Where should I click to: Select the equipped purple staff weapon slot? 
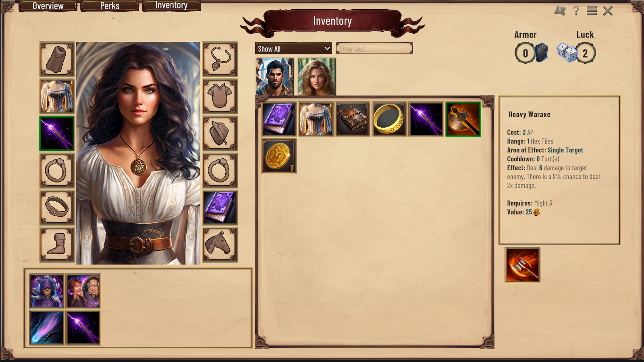[57, 134]
